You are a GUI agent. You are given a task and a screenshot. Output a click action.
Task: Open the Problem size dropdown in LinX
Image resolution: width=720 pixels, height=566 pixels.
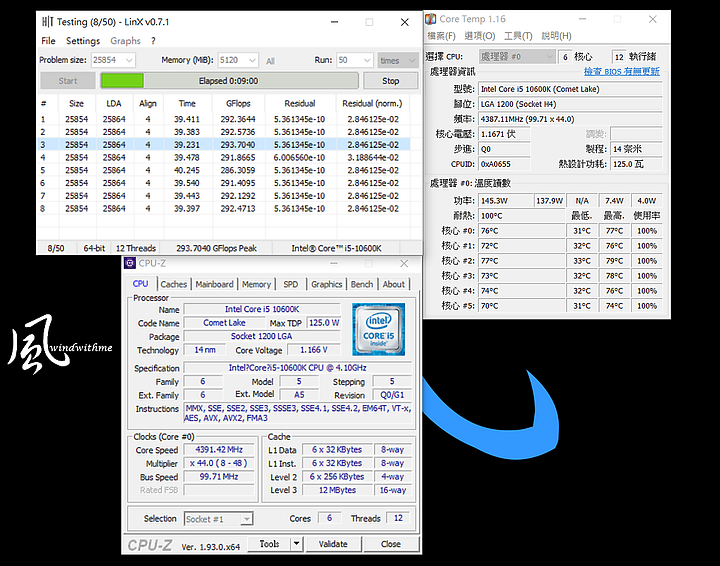[129, 60]
